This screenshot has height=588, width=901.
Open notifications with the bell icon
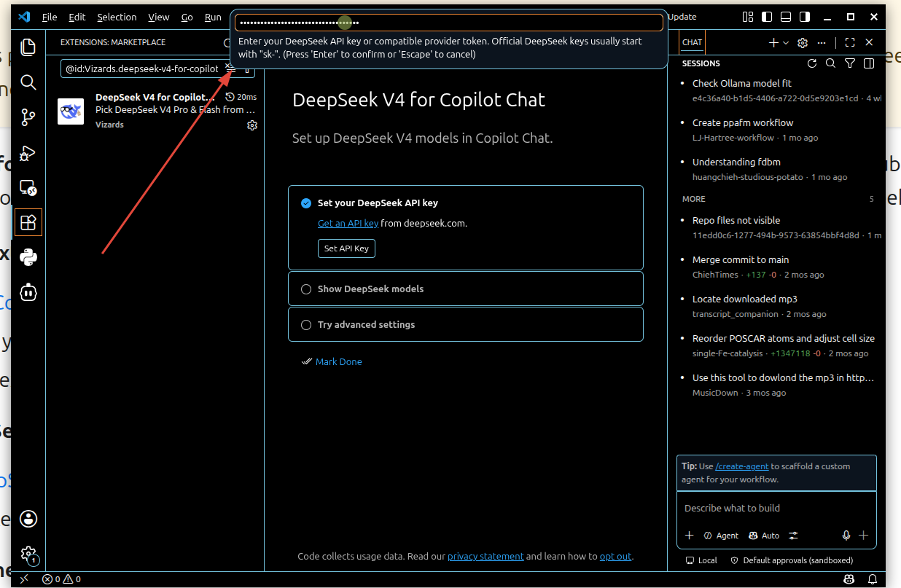pyautogui.click(x=873, y=580)
